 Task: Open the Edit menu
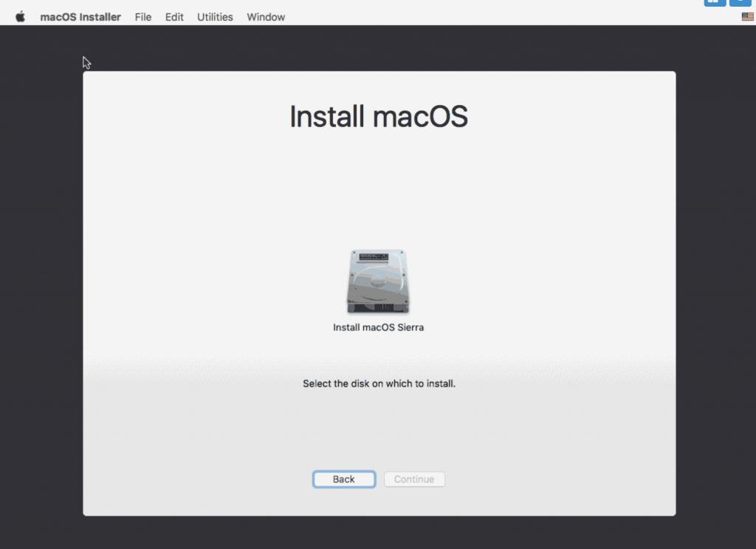click(174, 17)
